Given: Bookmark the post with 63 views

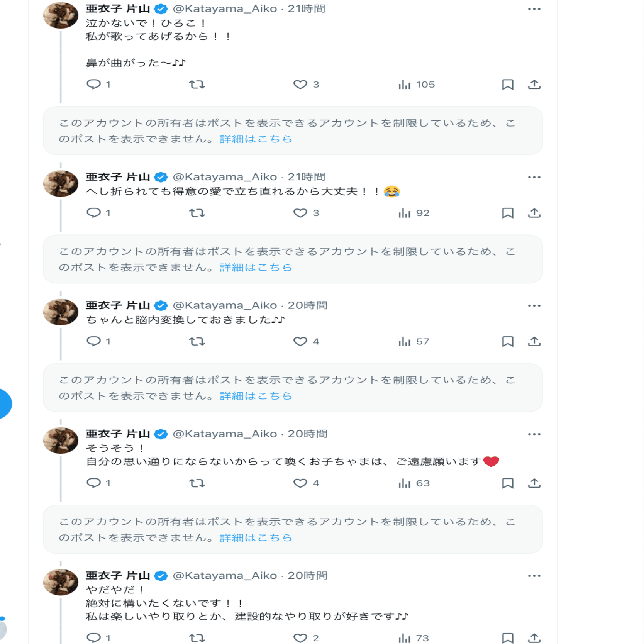Looking at the screenshot, I should pos(507,483).
